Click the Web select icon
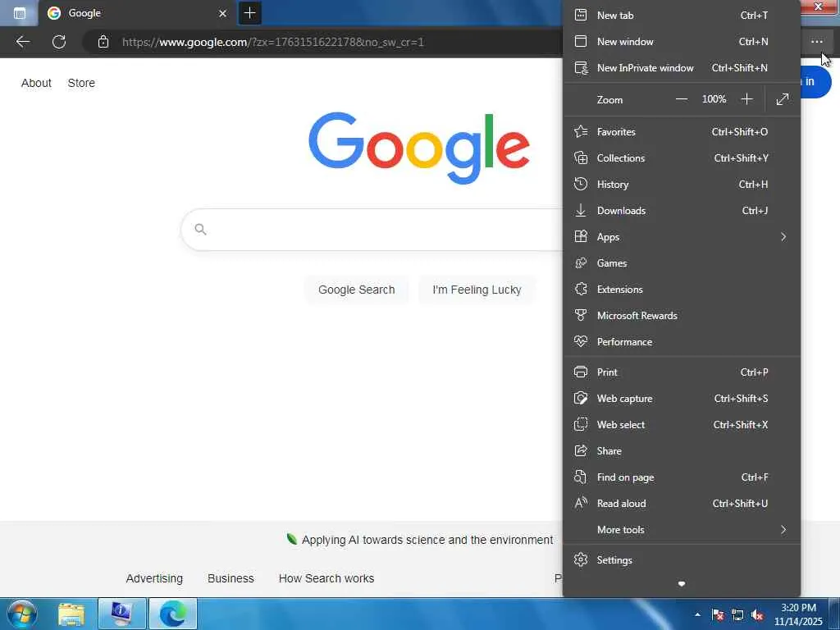Screen dimensions: 840x630 pyautogui.click(x=581, y=424)
